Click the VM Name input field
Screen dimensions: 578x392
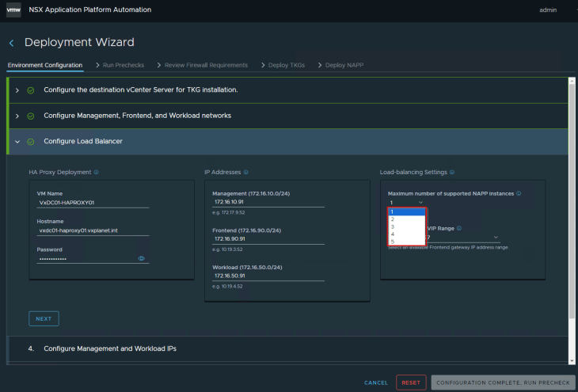click(x=92, y=203)
